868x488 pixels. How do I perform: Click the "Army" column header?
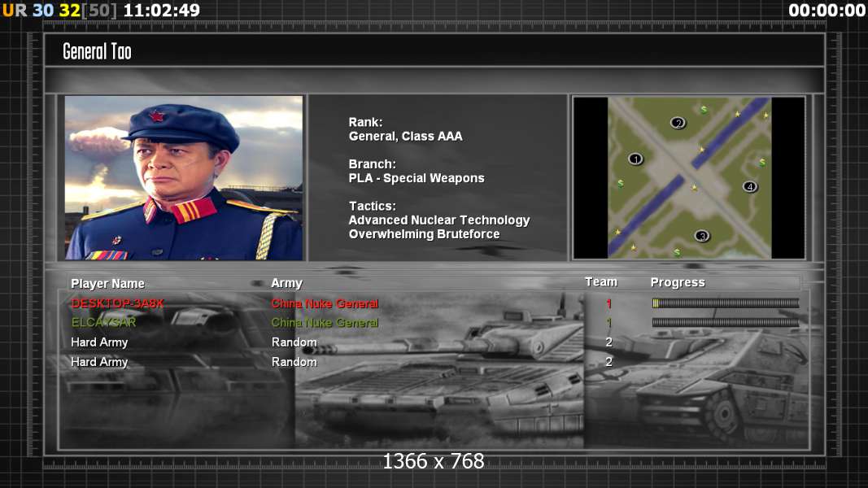pos(286,283)
